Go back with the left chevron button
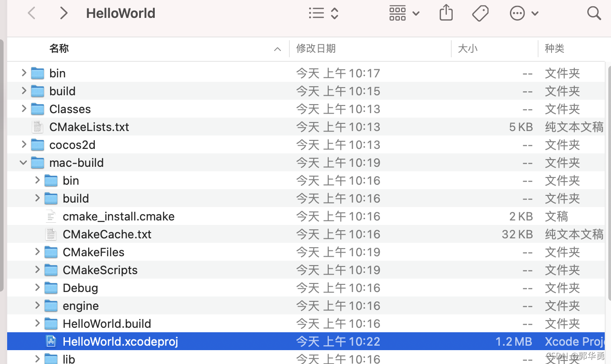This screenshot has width=611, height=364. pos(31,13)
